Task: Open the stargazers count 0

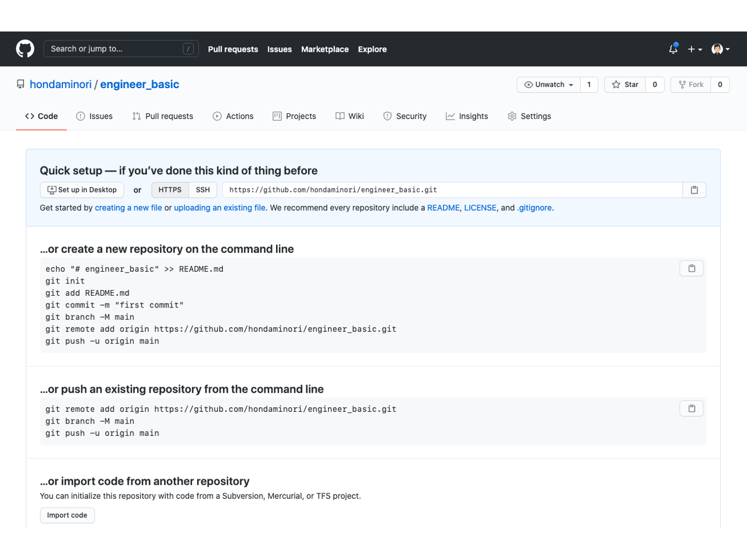Action: [655, 85]
